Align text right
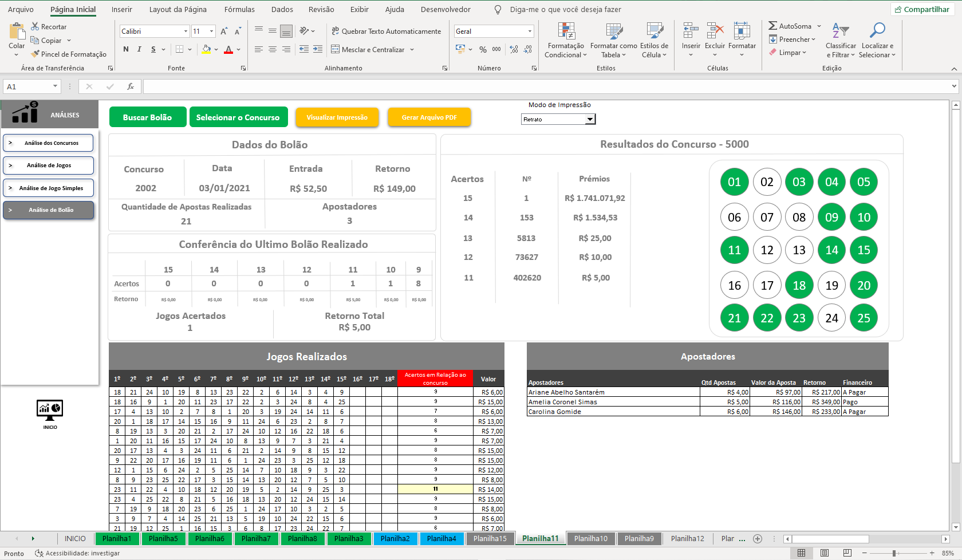 coord(286,49)
